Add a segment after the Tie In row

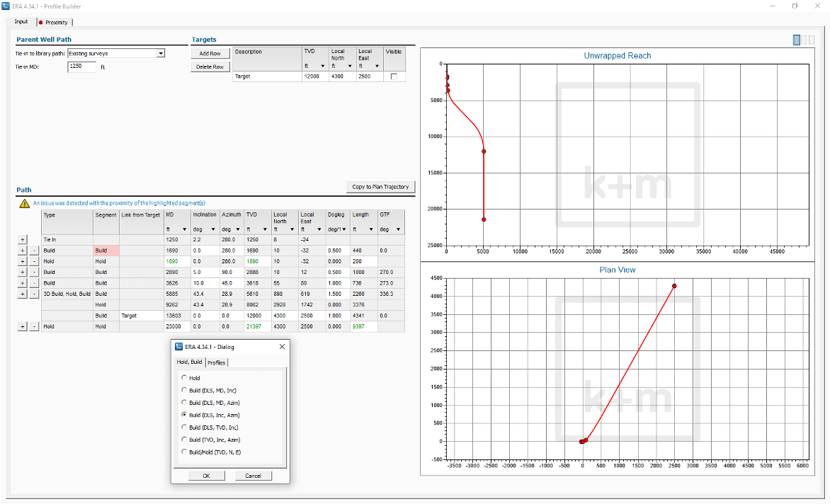pos(22,239)
